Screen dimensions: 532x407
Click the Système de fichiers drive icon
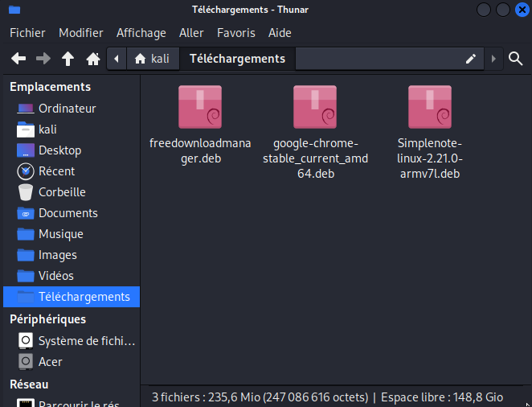tap(26, 341)
